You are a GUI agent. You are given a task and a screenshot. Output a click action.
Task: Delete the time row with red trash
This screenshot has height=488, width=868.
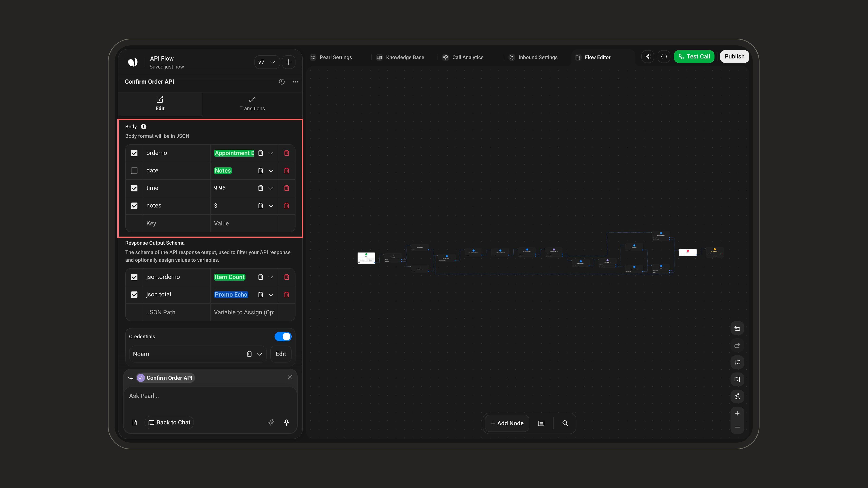287,188
